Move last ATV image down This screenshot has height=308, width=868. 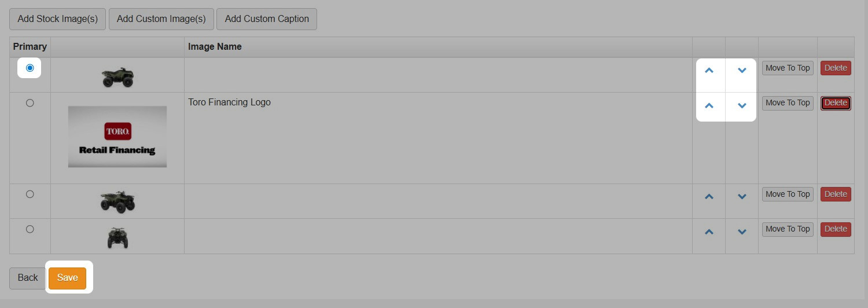[742, 232]
